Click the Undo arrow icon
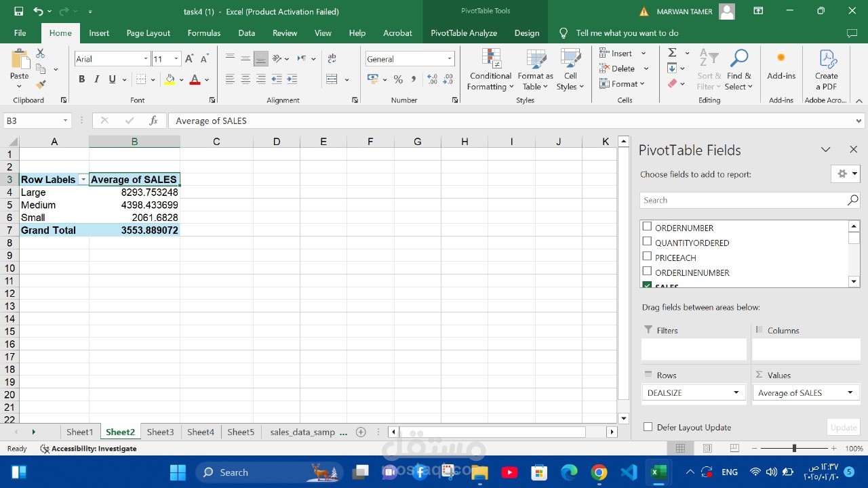868x488 pixels. click(x=38, y=12)
